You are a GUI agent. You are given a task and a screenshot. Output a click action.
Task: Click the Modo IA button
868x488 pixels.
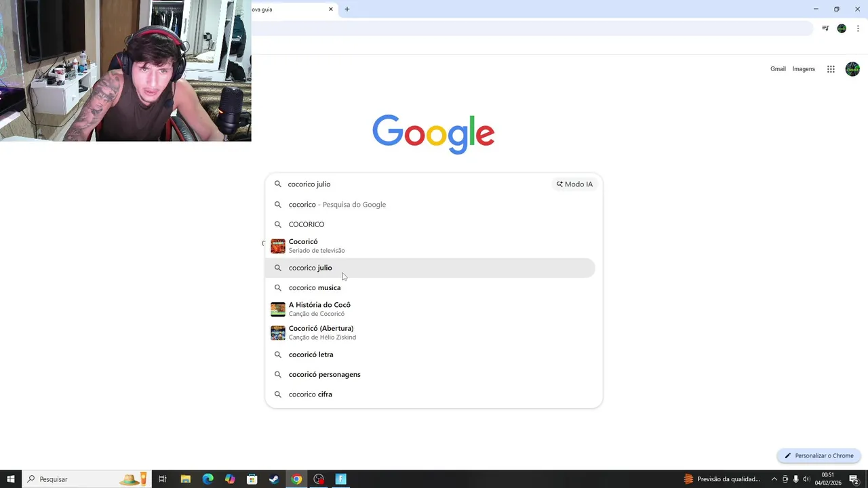click(574, 184)
